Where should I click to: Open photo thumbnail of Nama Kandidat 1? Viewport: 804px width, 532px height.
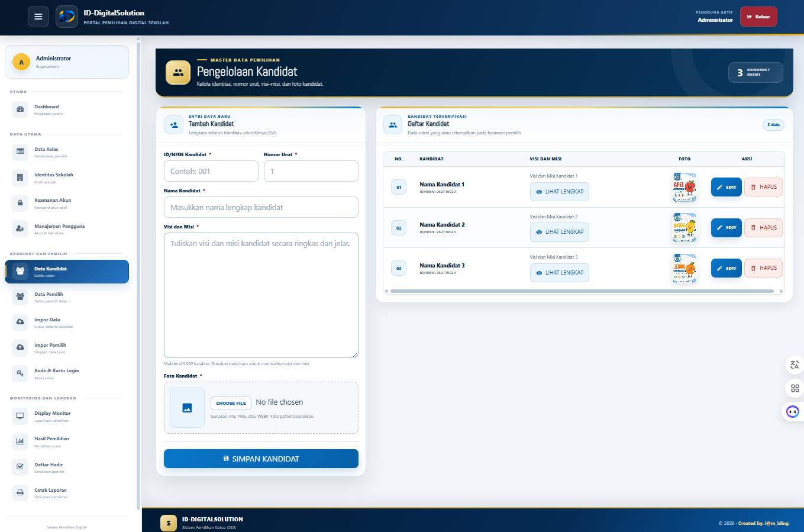click(x=684, y=187)
